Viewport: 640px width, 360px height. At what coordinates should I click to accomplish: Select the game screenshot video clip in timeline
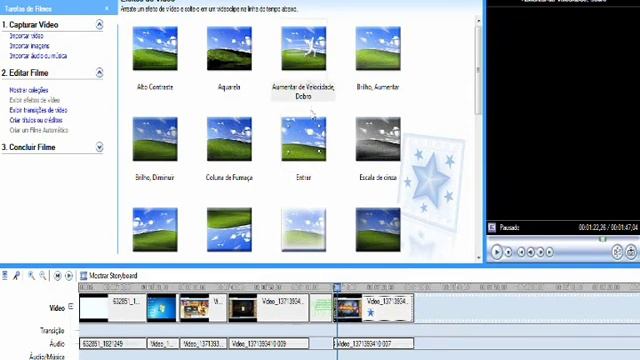point(203,308)
